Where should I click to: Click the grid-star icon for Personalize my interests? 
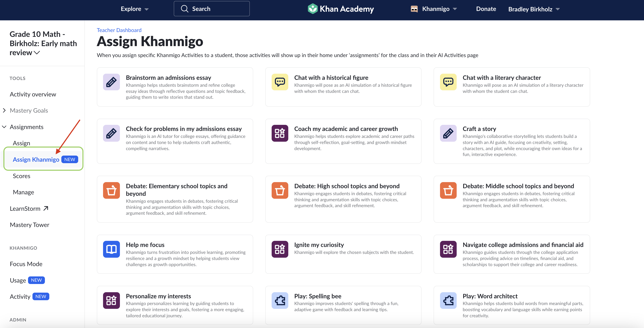click(x=111, y=300)
